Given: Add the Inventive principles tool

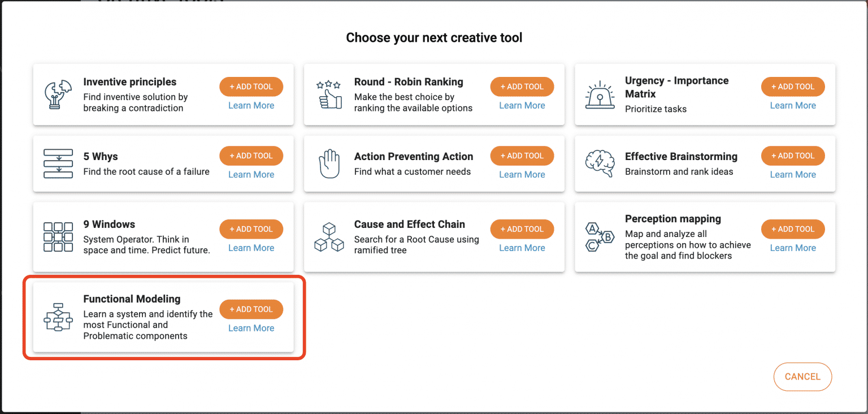Looking at the screenshot, I should click(x=251, y=86).
